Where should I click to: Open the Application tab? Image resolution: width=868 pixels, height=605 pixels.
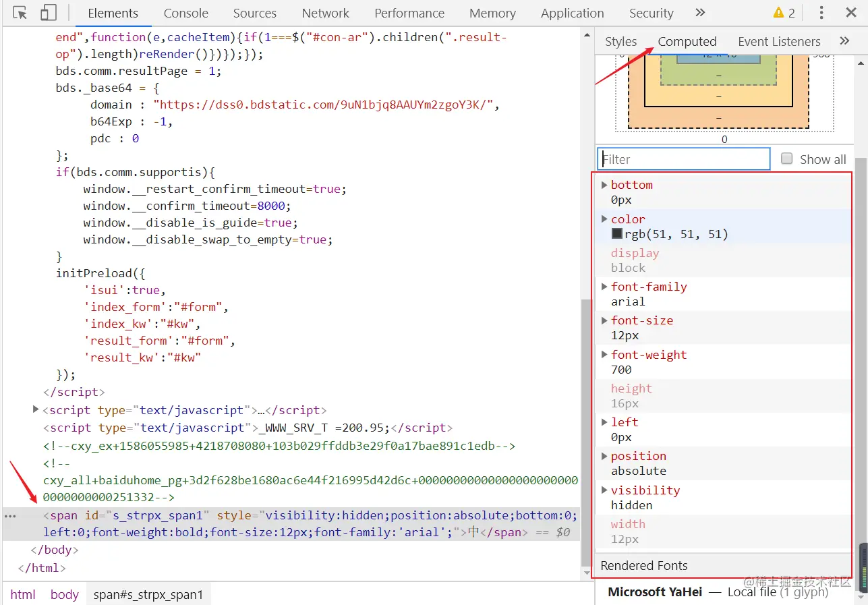coord(573,13)
